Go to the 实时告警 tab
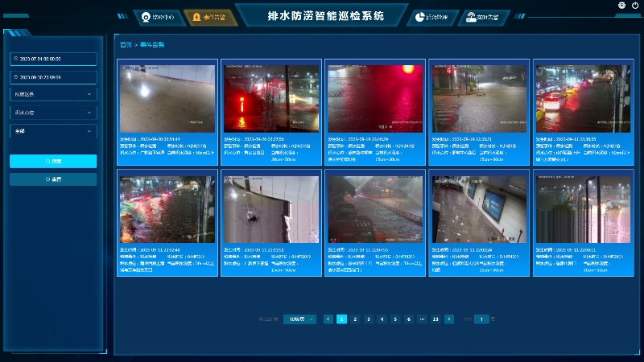This screenshot has width=644, height=362. [482, 17]
